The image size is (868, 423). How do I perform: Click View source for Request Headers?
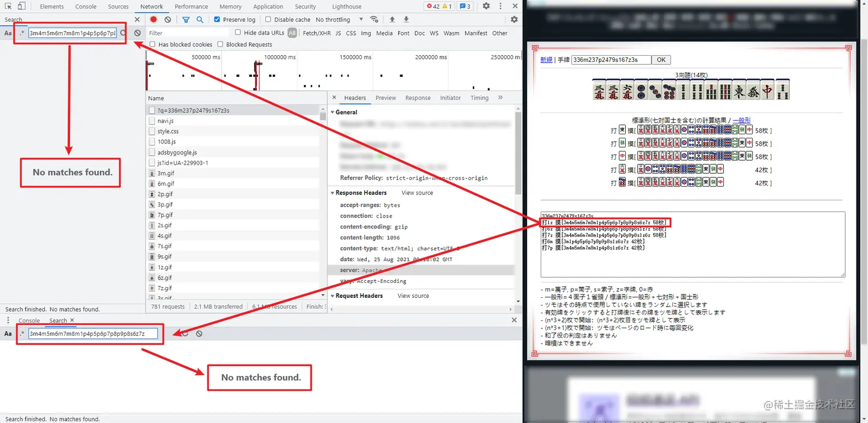tap(413, 296)
